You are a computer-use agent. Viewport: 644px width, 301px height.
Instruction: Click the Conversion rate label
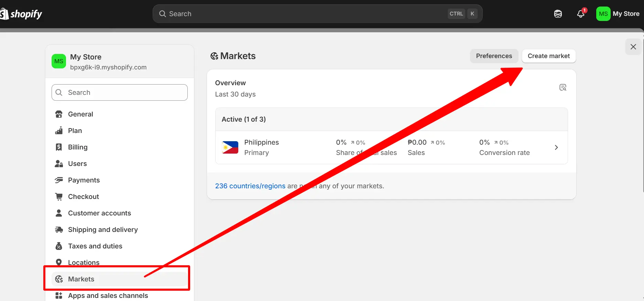[x=504, y=153]
